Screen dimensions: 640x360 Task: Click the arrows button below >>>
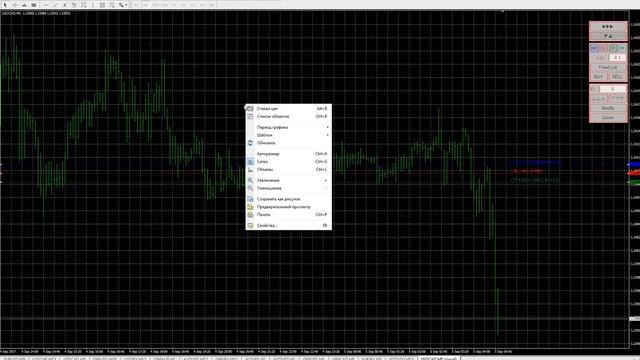(x=608, y=36)
